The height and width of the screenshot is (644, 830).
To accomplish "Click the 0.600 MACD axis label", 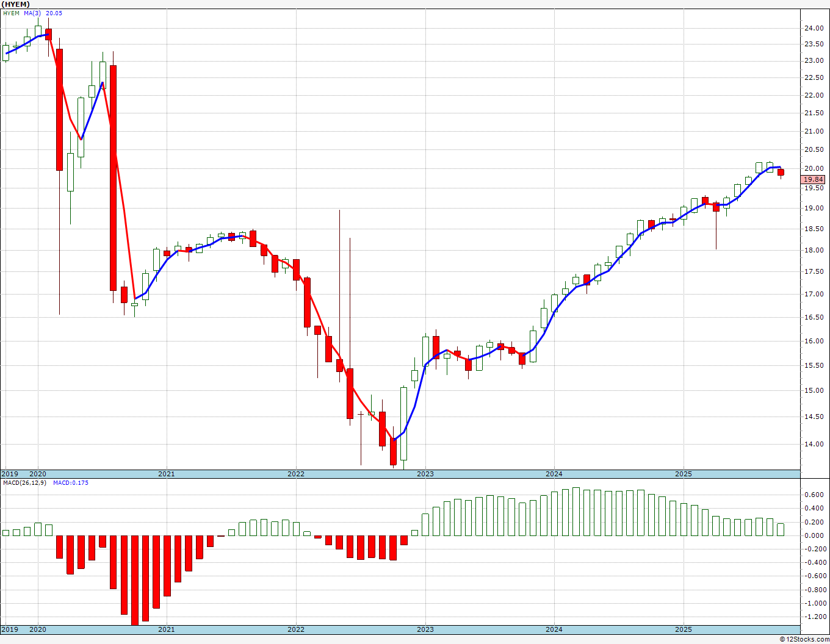I will click(814, 495).
